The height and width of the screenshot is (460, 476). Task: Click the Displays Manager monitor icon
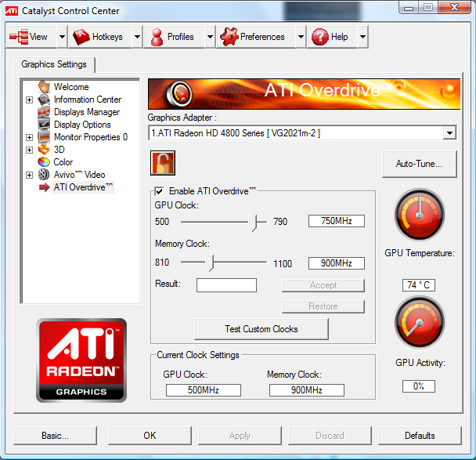coord(44,112)
